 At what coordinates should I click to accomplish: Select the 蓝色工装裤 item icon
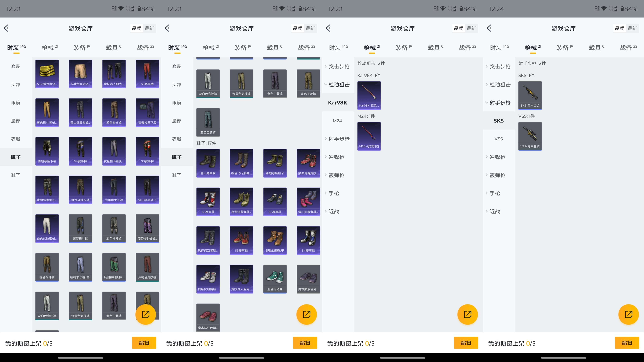tap(208, 122)
